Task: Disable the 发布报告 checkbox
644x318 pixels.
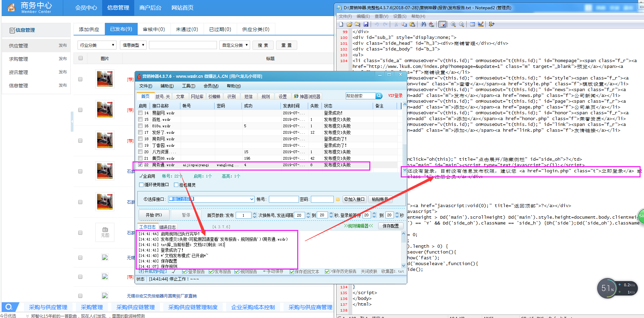Action: pyautogui.click(x=211, y=271)
